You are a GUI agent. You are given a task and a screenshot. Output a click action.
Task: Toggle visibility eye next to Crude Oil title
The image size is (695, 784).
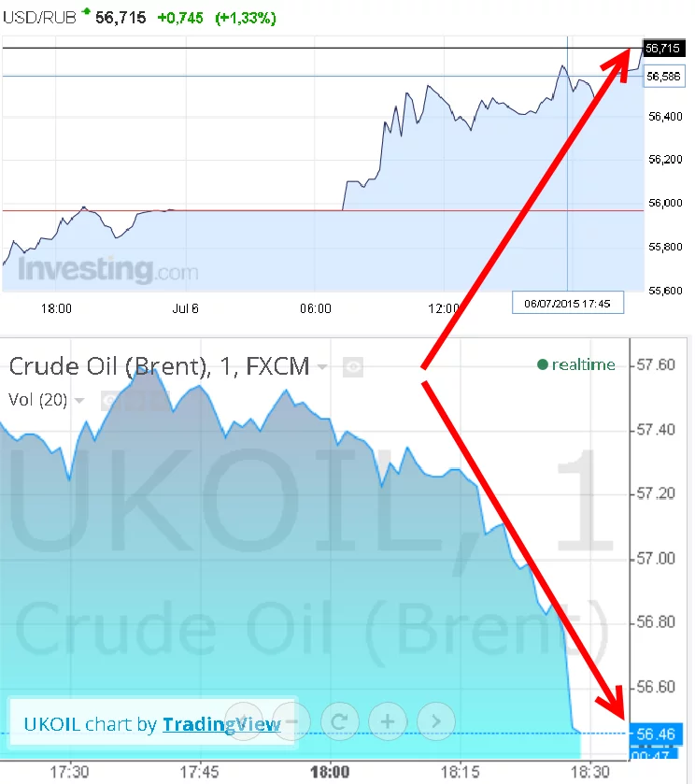353,367
